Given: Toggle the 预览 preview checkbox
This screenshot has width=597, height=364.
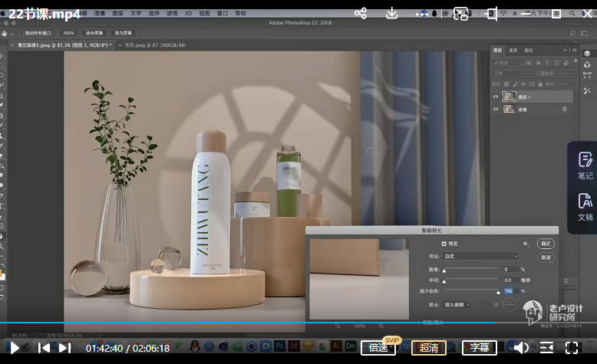Looking at the screenshot, I should (444, 244).
